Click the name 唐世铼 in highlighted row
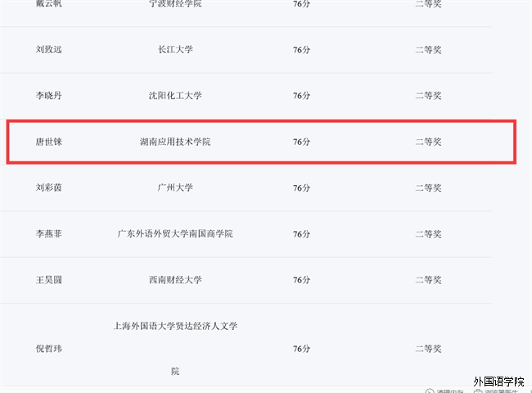Screen dimensions: 532x393 pyautogui.click(x=49, y=142)
